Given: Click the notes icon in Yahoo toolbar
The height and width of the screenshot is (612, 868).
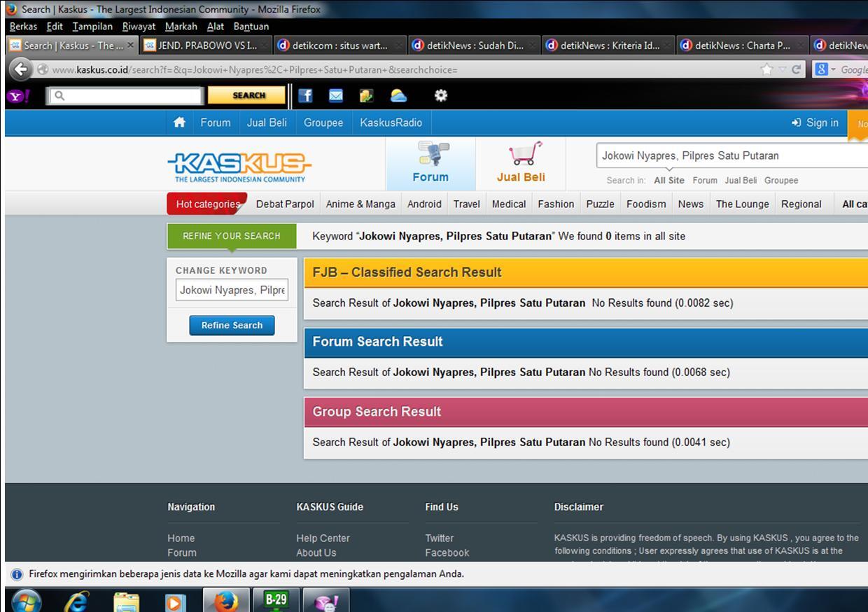Looking at the screenshot, I should pos(366,95).
